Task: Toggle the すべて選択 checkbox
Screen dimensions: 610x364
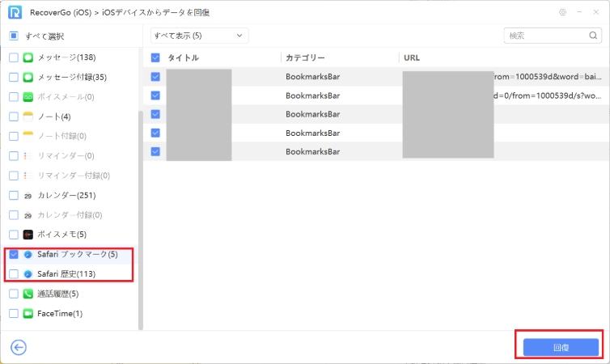Action: 14,36
